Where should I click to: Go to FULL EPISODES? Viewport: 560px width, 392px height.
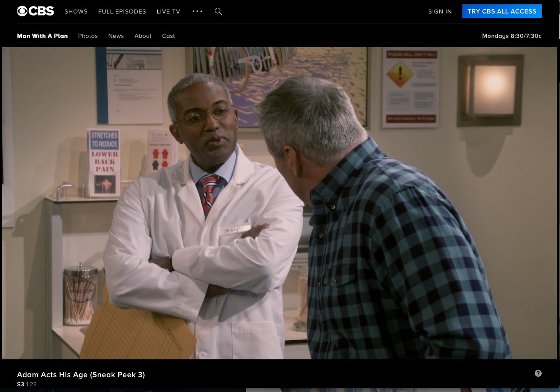[122, 12]
